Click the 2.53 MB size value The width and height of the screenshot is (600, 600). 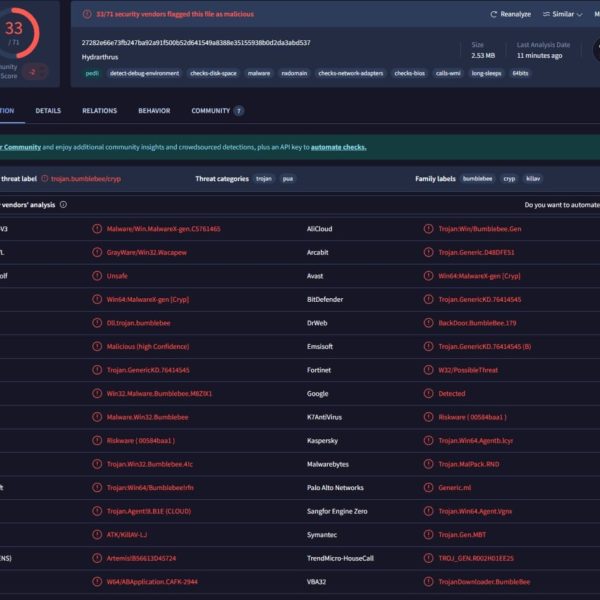point(483,55)
